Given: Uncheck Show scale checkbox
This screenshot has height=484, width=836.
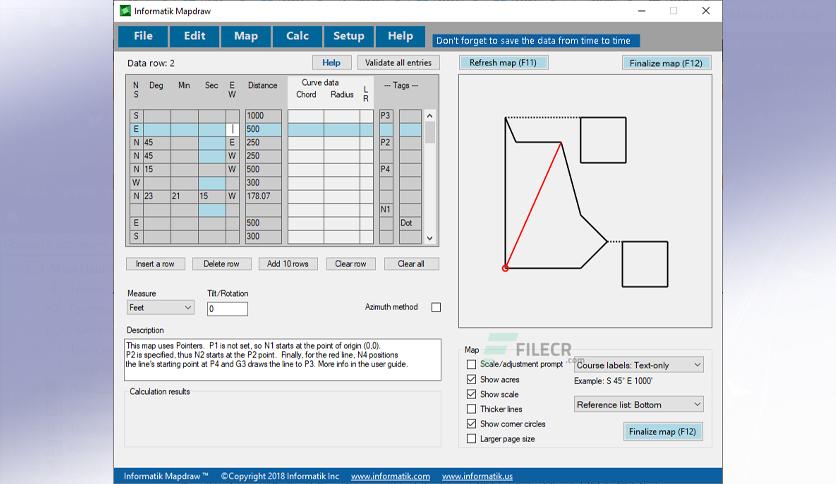Looking at the screenshot, I should [471, 394].
